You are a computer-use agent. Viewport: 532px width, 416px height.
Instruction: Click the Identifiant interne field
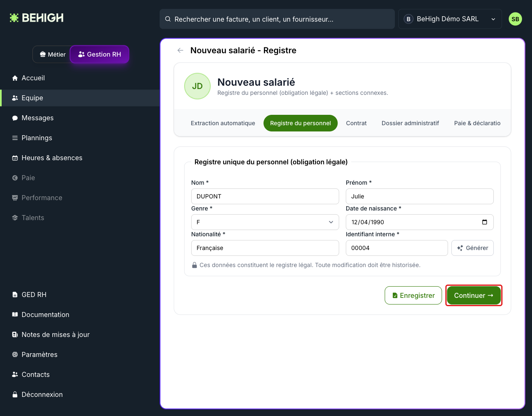pyautogui.click(x=397, y=248)
